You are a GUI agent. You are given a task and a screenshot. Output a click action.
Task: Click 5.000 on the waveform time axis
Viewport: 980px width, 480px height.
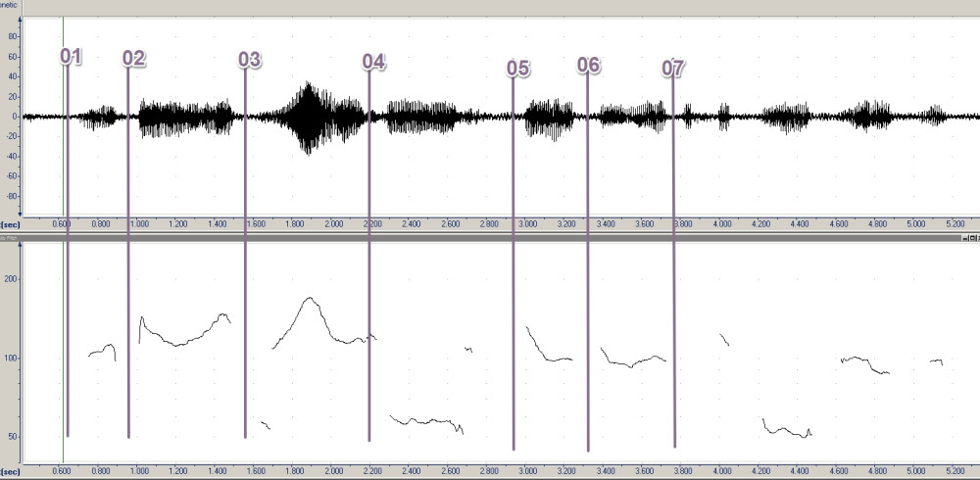point(915,223)
